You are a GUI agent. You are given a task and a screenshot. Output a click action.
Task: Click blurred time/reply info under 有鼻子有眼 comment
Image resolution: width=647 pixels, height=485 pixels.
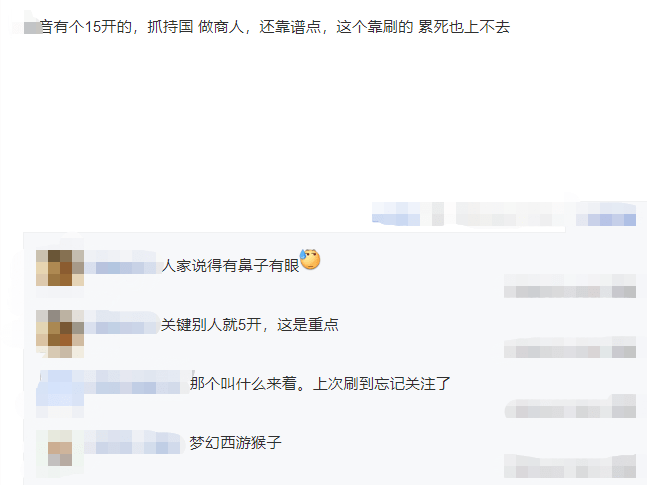[570, 286]
